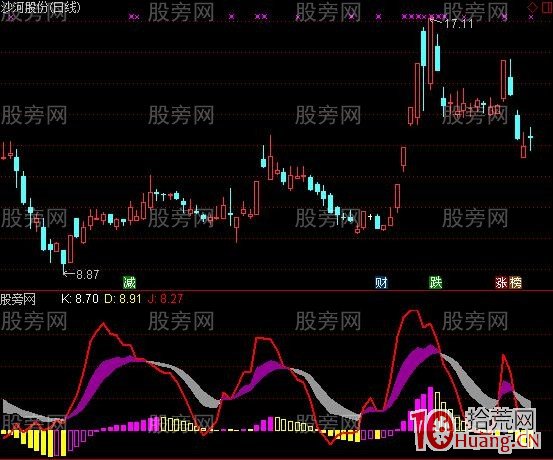
Task: Click the 股旁网 indicator name label
Action: click(18, 299)
